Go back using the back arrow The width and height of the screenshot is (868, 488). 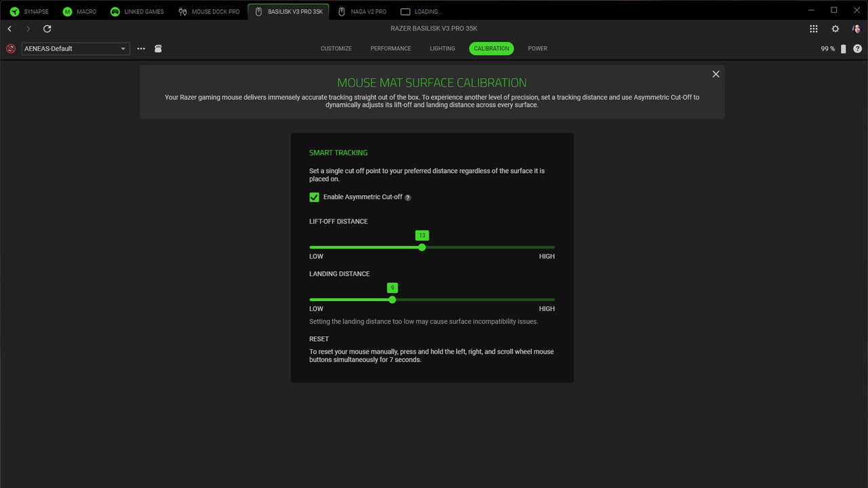coord(9,29)
